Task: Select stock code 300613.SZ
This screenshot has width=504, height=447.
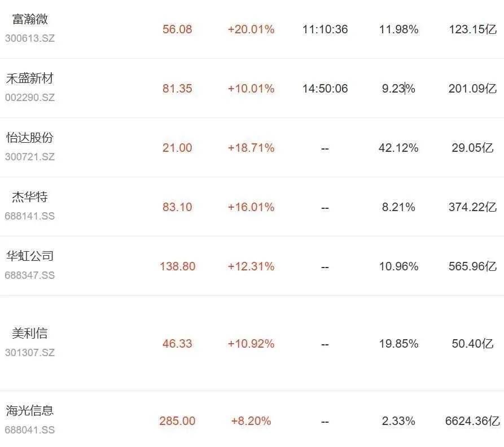Action: tap(30, 38)
